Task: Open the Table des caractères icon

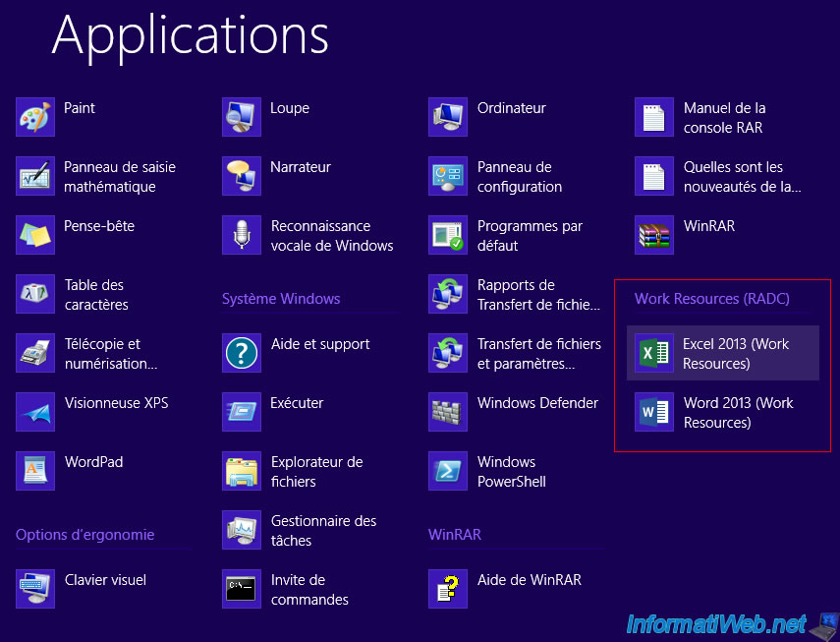Action: point(35,294)
